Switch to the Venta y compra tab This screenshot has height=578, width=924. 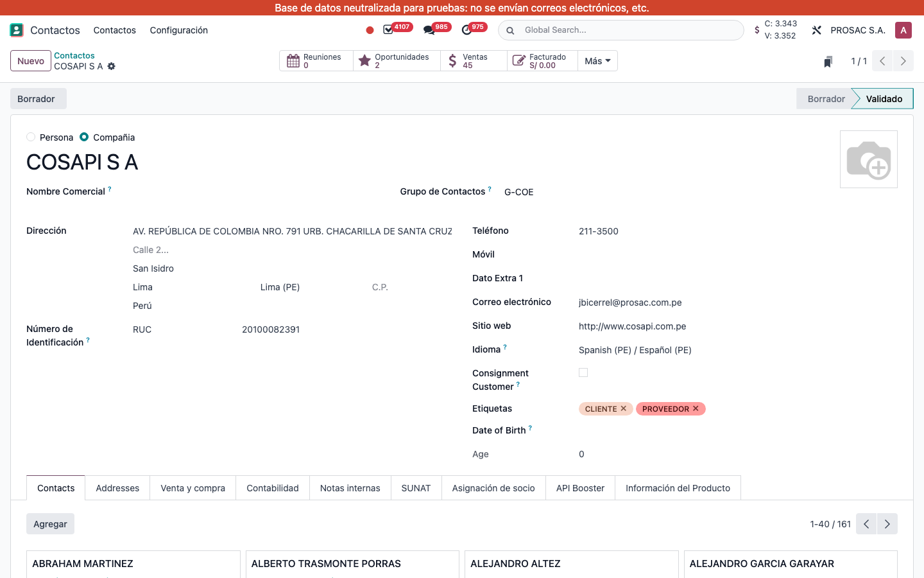[x=193, y=488]
